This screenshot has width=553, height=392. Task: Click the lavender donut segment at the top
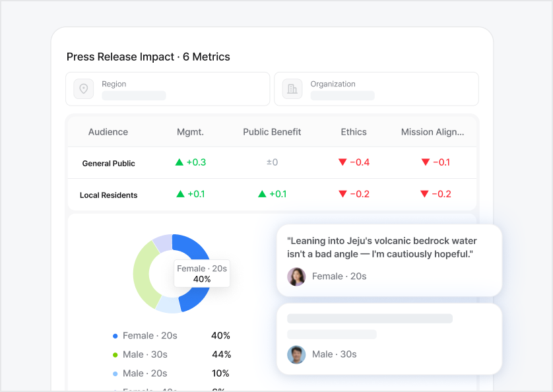tap(163, 243)
